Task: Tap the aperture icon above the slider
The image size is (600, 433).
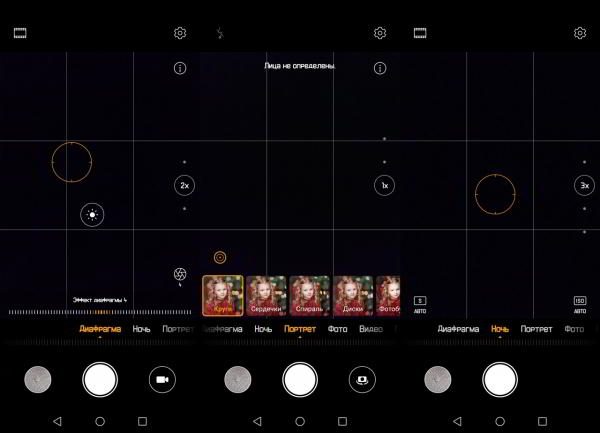Action: pos(179,274)
